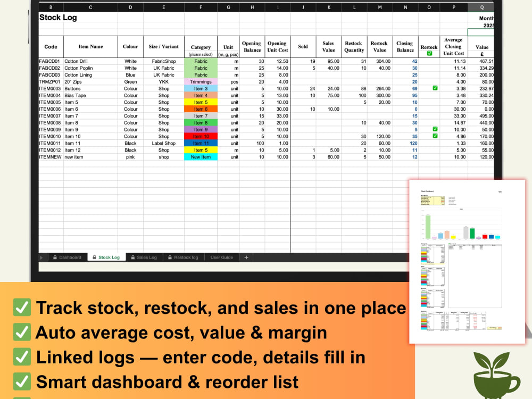The height and width of the screenshot is (399, 532).
Task: Open the Item 3 category cell
Action: tap(201, 88)
